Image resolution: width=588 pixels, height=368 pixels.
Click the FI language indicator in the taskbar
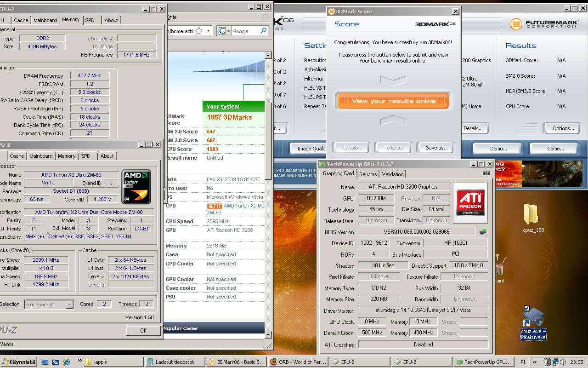(x=523, y=362)
